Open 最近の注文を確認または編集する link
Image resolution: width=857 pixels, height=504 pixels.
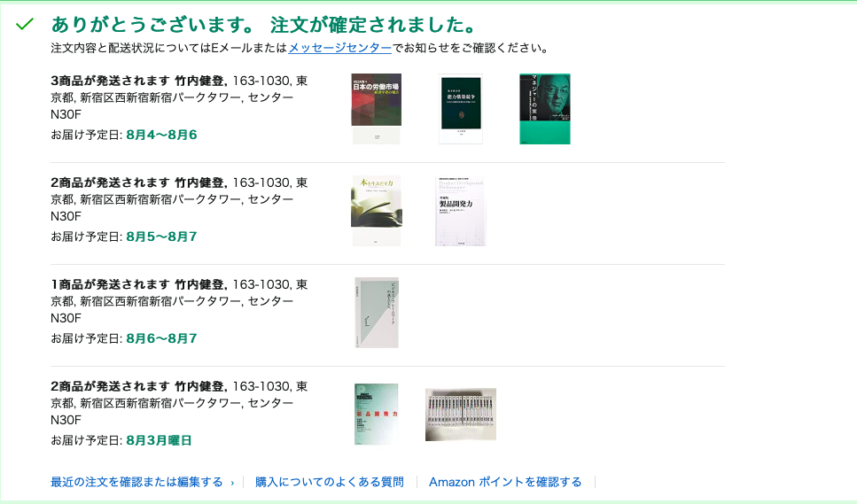click(136, 482)
